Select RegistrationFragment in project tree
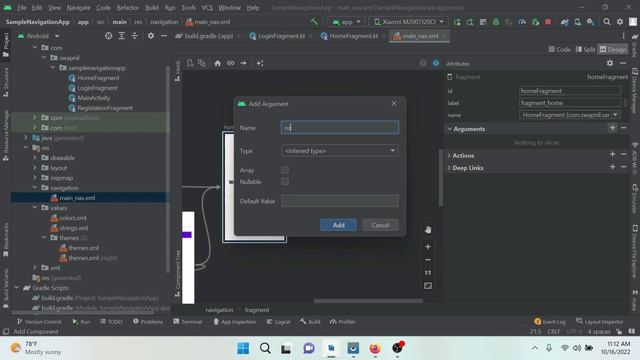Viewport: 640px width, 360px height. point(104,108)
